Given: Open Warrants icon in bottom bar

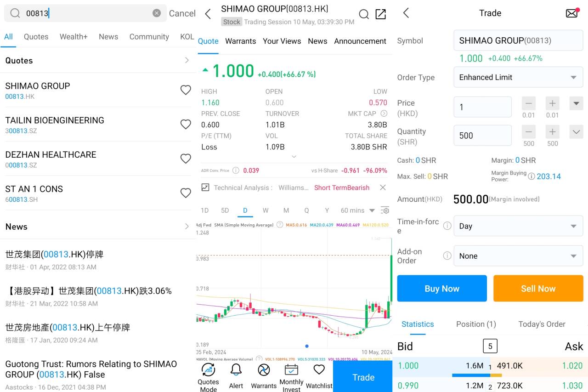Looking at the screenshot, I should (x=264, y=370).
